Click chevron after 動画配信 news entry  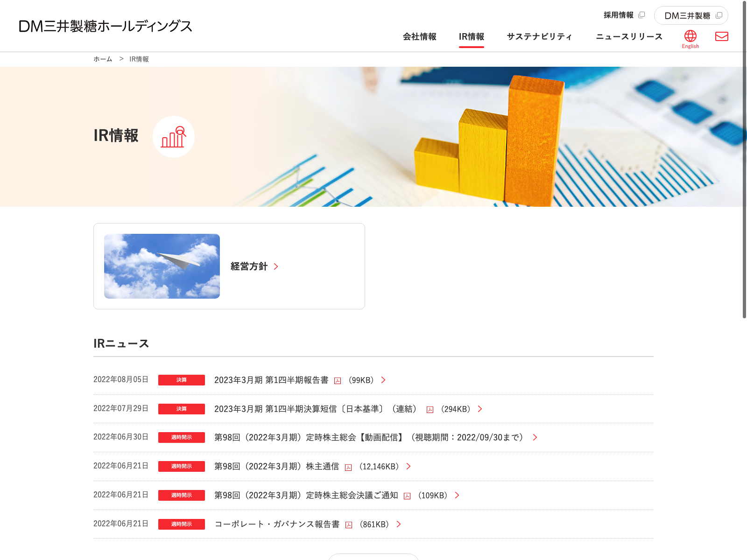coord(535,437)
